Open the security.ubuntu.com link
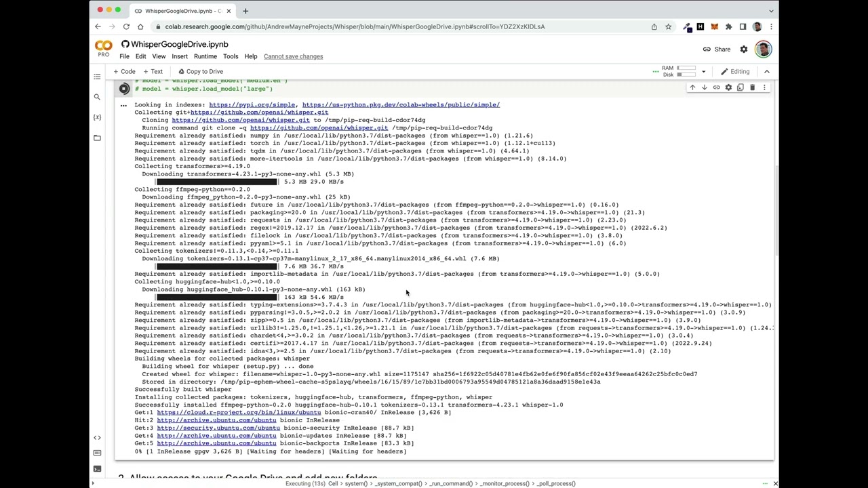Viewport: 868px width, 488px height. coord(218,428)
